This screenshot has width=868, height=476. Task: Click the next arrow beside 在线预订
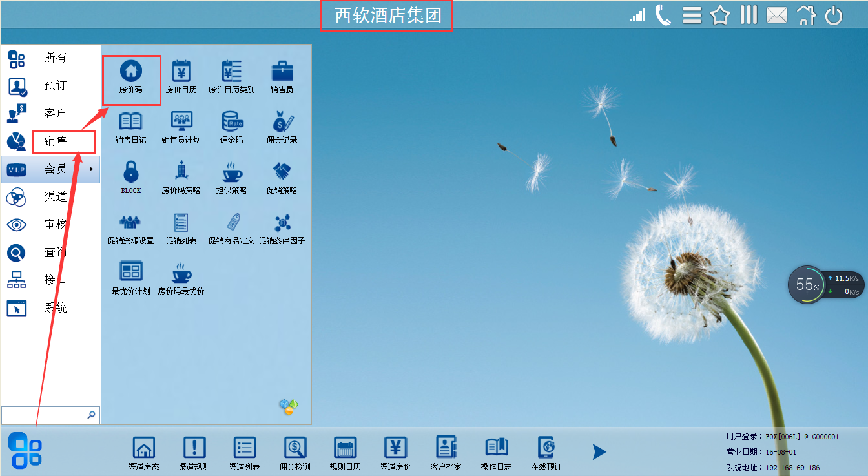point(599,452)
